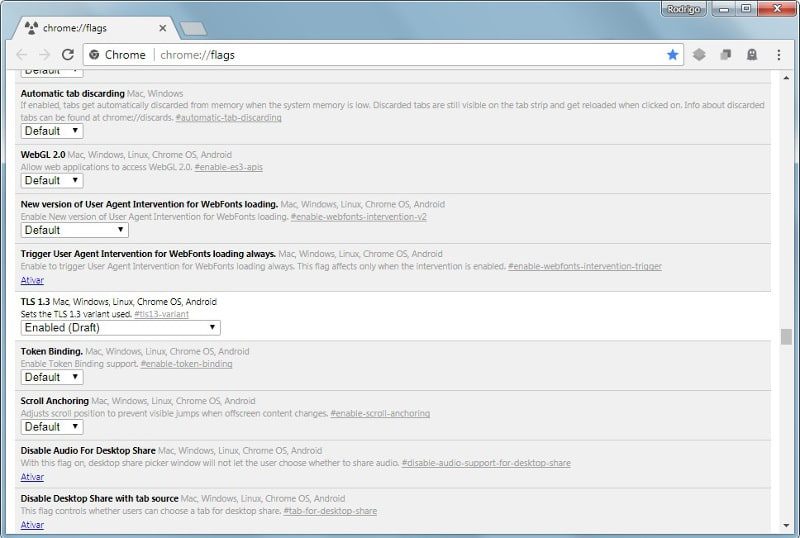This screenshot has height=538, width=800.
Task: Open #enable-es3-apis anchor link
Action: [229, 167]
